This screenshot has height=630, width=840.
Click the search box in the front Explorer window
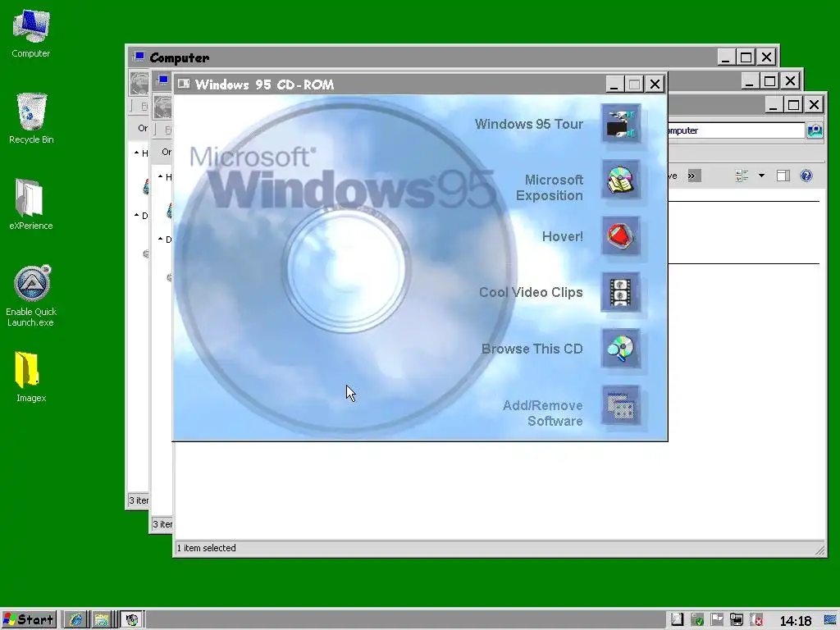click(736, 130)
